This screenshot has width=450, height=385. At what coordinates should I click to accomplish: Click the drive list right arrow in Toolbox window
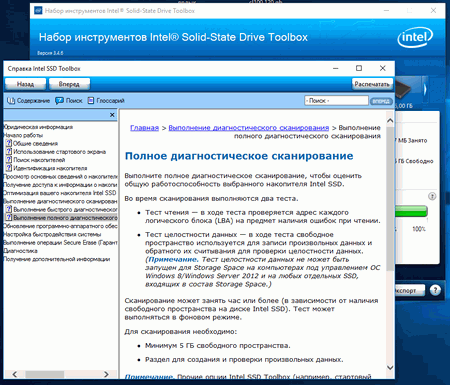pyautogui.click(x=425, y=89)
